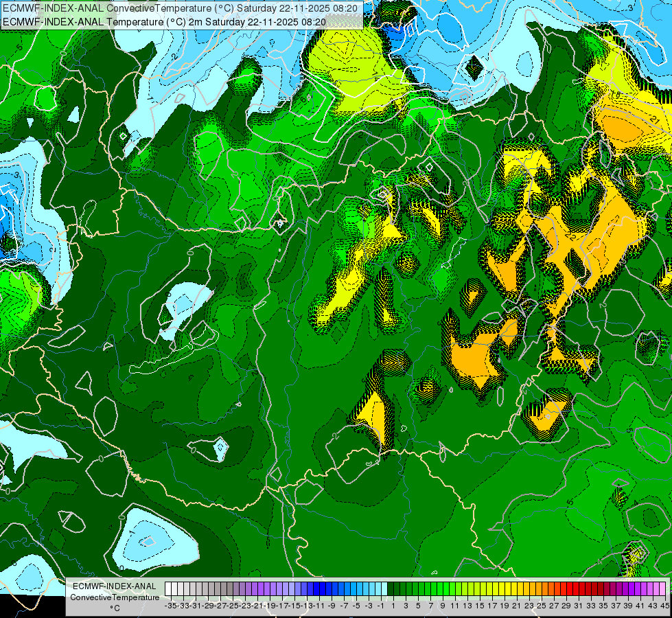
Task: Click the legend value '-9'
Action: point(331,606)
